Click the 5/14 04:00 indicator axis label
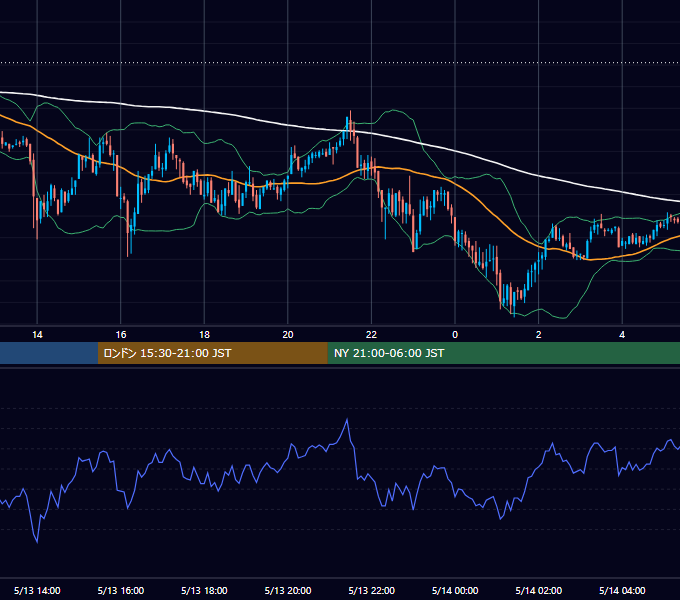680x600 pixels. pos(622,590)
